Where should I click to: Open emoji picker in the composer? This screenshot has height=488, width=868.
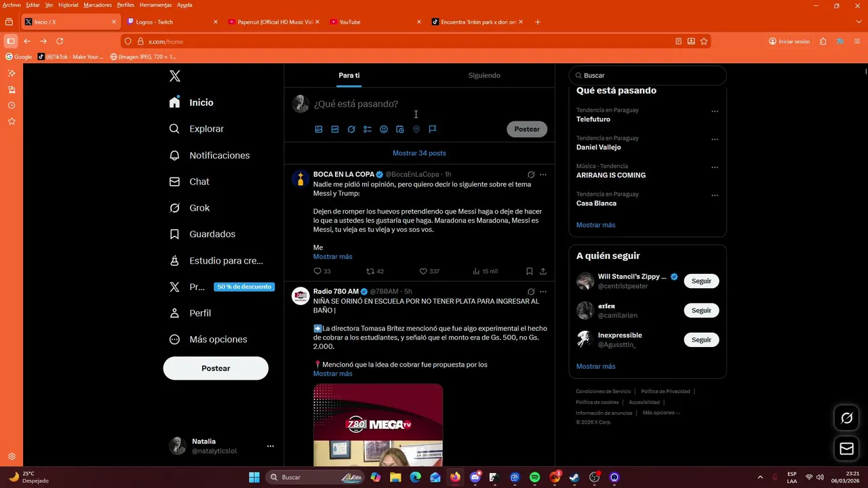click(384, 129)
